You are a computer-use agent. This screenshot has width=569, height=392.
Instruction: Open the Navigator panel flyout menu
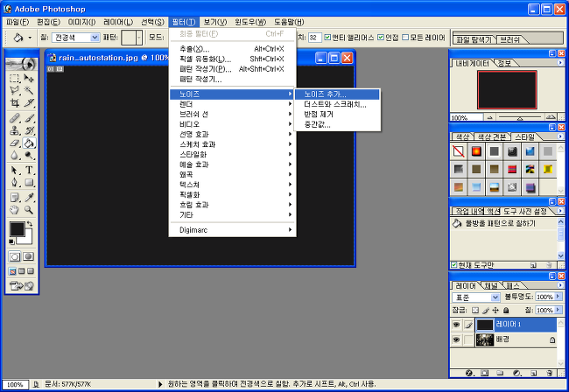(x=560, y=63)
